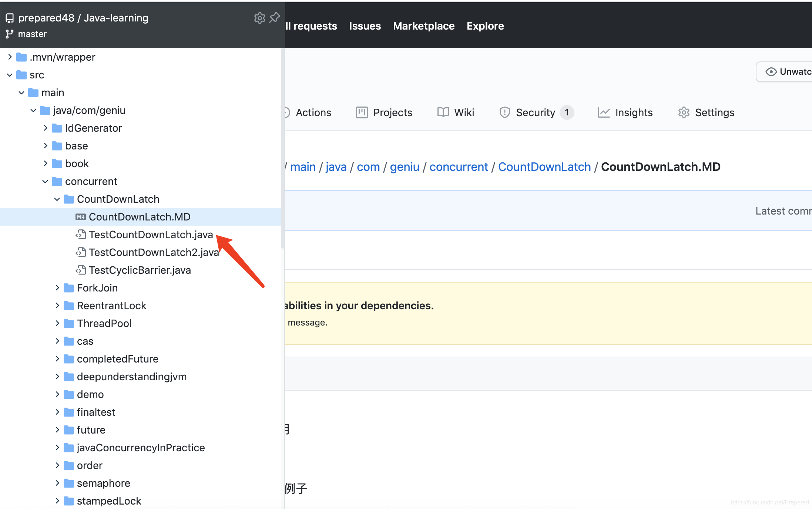Open the 'CountDownLatch' breadcrumb link
Viewport: 812px width, 509px height.
click(x=544, y=167)
